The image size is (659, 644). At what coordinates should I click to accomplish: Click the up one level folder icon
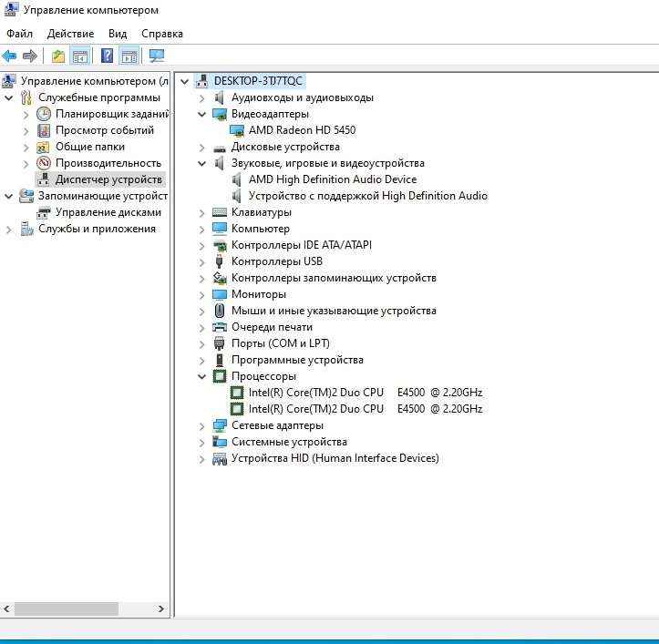point(58,56)
